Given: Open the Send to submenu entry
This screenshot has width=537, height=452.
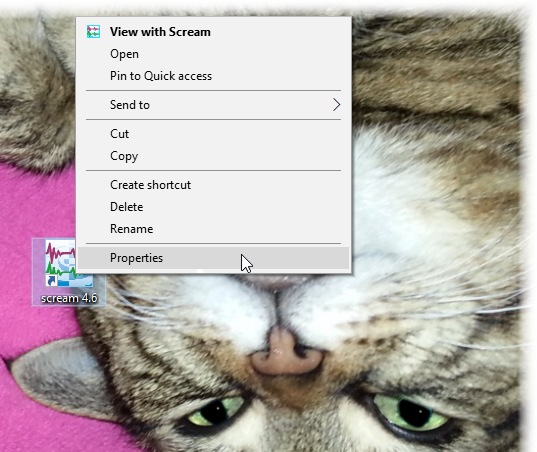Looking at the screenshot, I should coord(213,105).
